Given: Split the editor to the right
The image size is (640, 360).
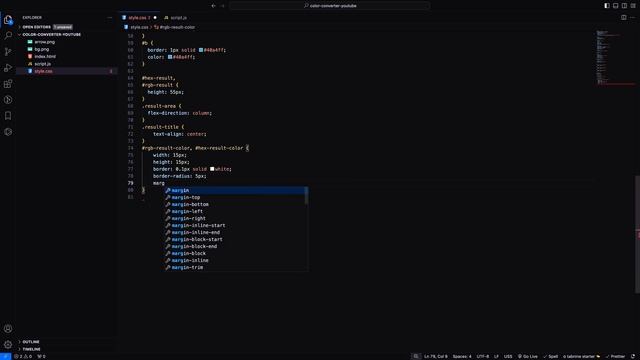Looking at the screenshot, I should [624, 18].
